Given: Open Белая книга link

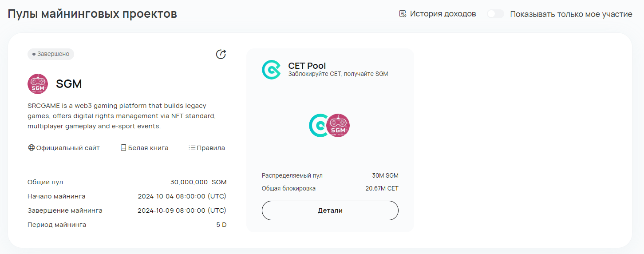Looking at the screenshot, I should [148, 148].
